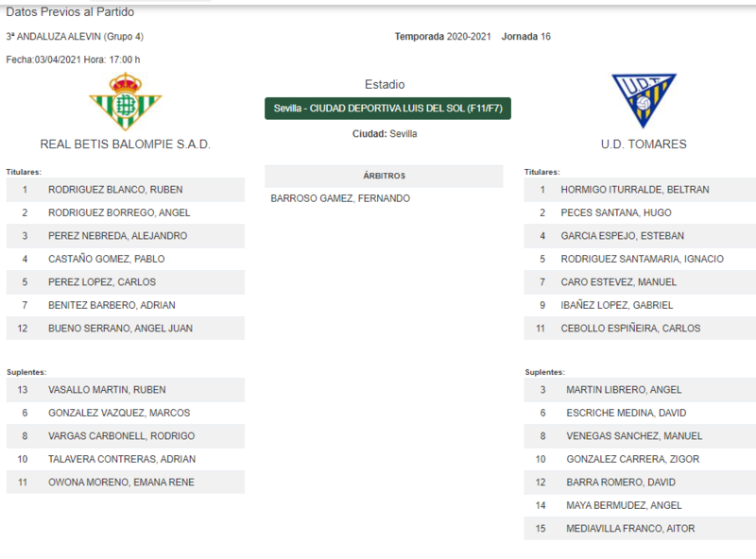Click player RODRIGUEZ SANTAMARIA, IGNACIO
This screenshot has width=756, height=559.
(643, 260)
